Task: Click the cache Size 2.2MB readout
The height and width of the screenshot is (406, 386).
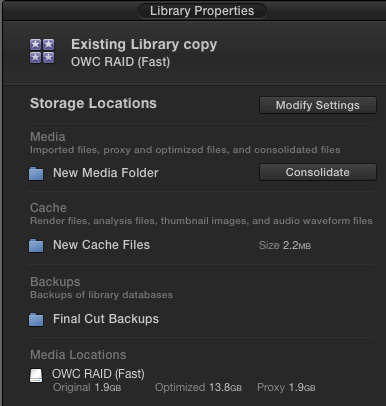Action: click(285, 246)
